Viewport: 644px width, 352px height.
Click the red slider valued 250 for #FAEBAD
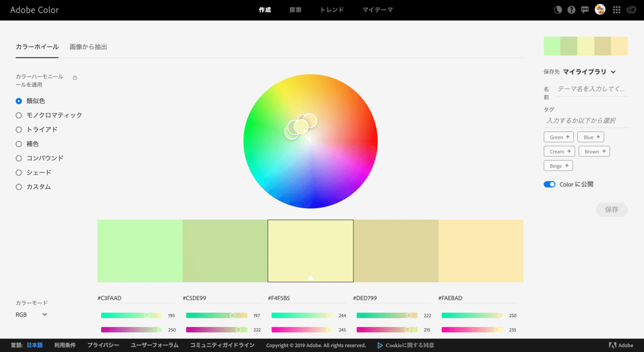click(472, 316)
